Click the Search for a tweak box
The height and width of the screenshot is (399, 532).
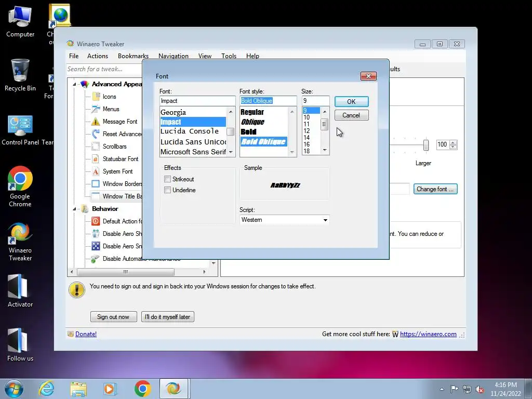104,69
